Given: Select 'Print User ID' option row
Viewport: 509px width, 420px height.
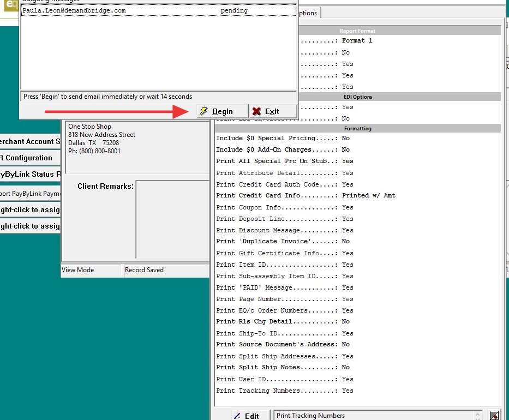Looking at the screenshot, I should click(x=357, y=379).
